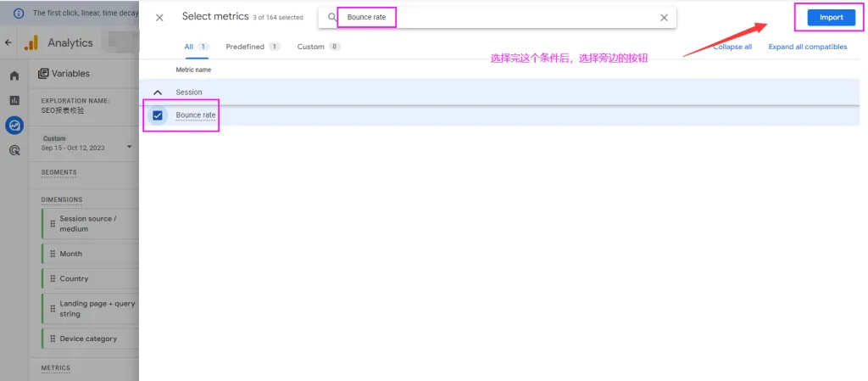Switch to the Predefined tab

(253, 47)
